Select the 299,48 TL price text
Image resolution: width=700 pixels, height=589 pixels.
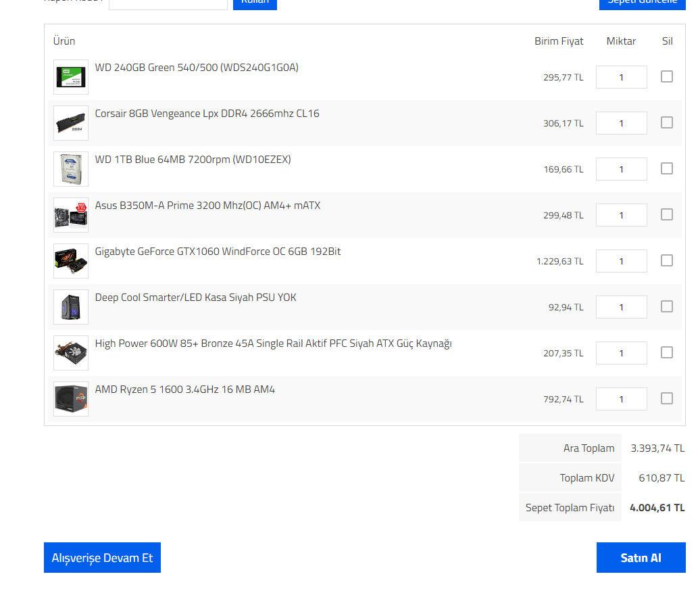(564, 216)
